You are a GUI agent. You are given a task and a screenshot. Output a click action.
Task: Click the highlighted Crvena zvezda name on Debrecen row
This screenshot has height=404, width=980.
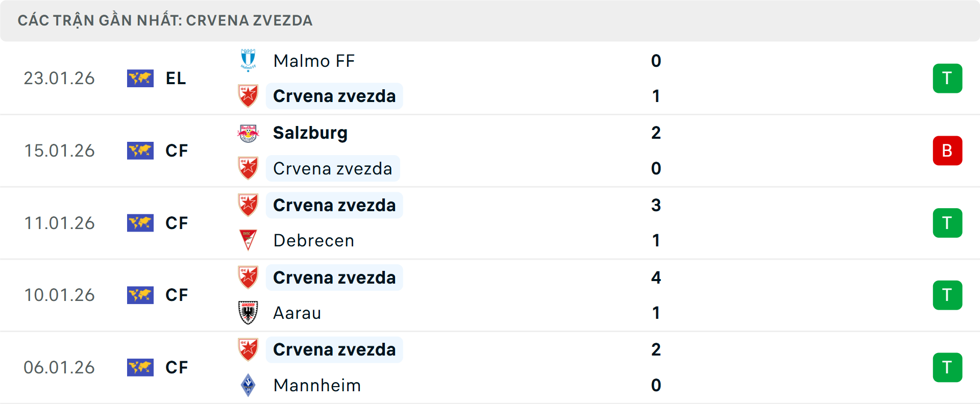334,205
